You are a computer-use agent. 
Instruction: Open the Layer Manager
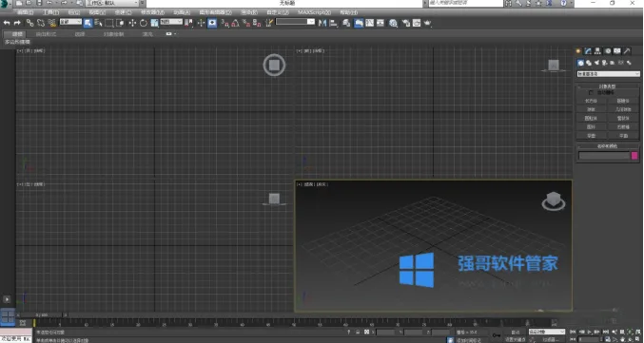coord(346,23)
